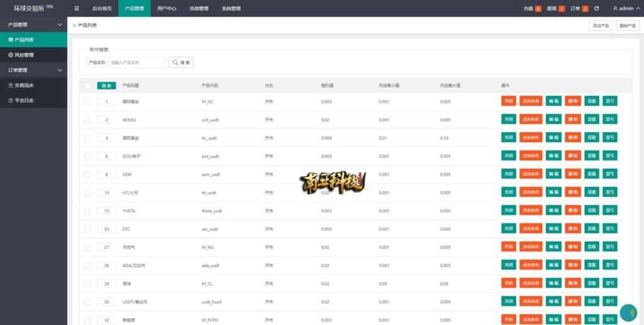This screenshot has width=644, height=325.
Task: Go to the 系统管理 top tab
Action: [x=231, y=9]
